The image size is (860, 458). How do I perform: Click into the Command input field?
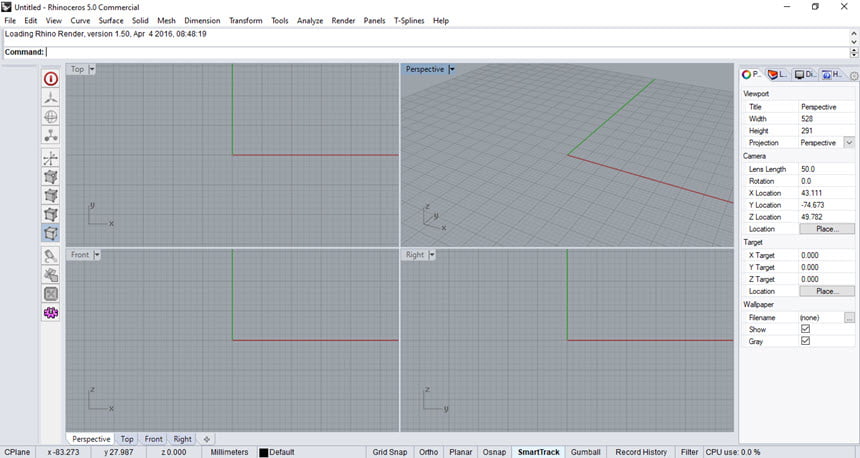[447, 52]
